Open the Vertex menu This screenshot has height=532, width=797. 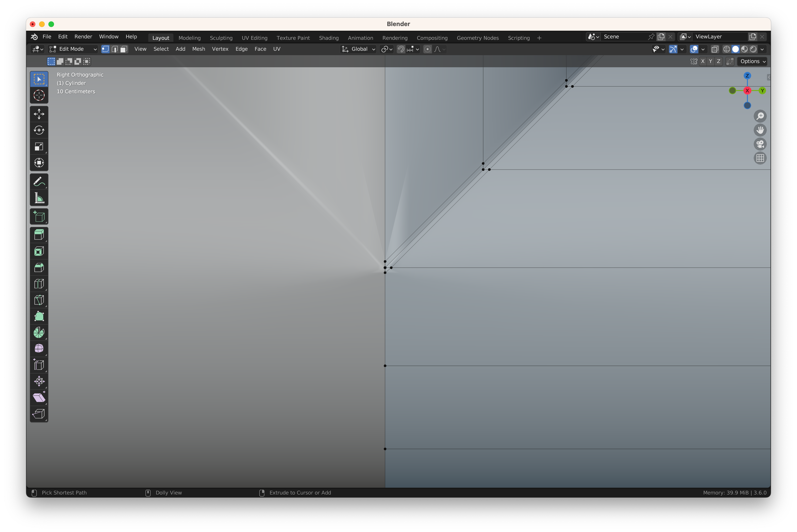(220, 49)
